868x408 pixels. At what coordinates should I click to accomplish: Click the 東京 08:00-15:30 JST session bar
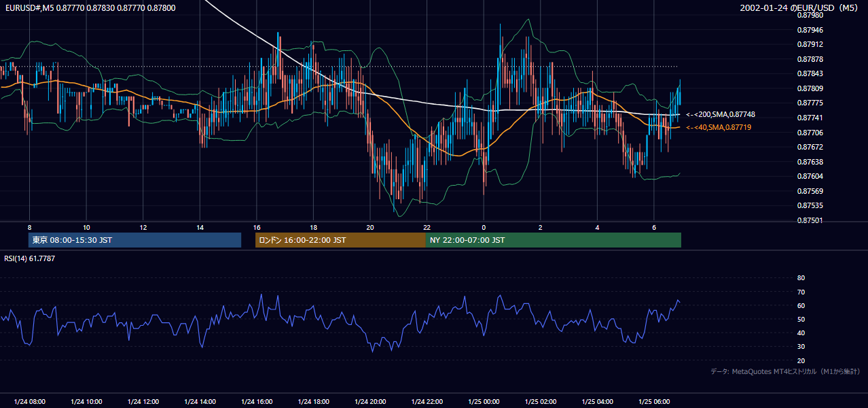(135, 240)
